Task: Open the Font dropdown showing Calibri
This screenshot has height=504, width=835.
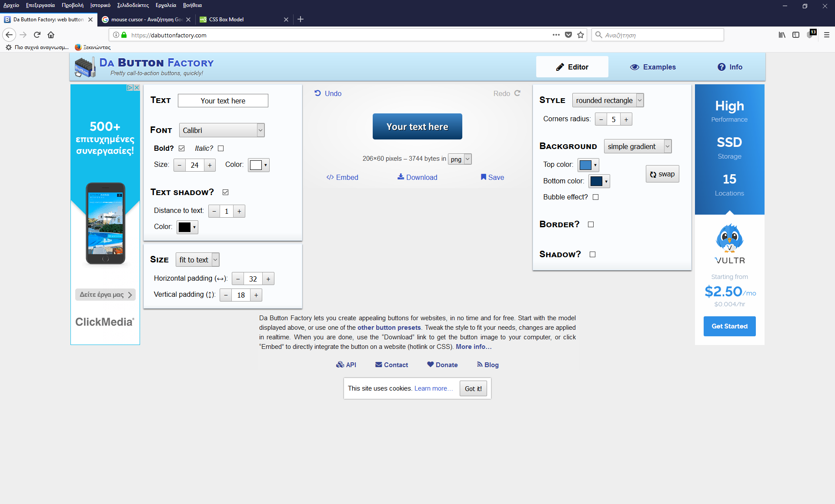Action: [221, 130]
